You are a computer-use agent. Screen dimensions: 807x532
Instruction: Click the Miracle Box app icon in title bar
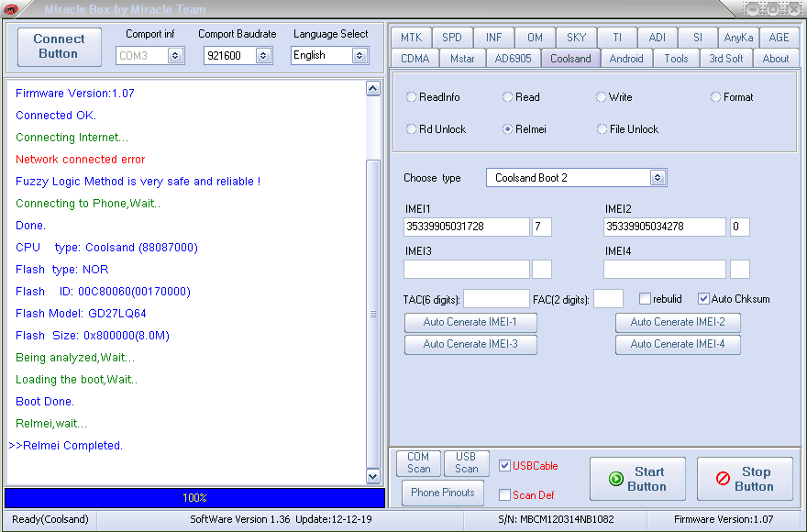(x=11, y=9)
